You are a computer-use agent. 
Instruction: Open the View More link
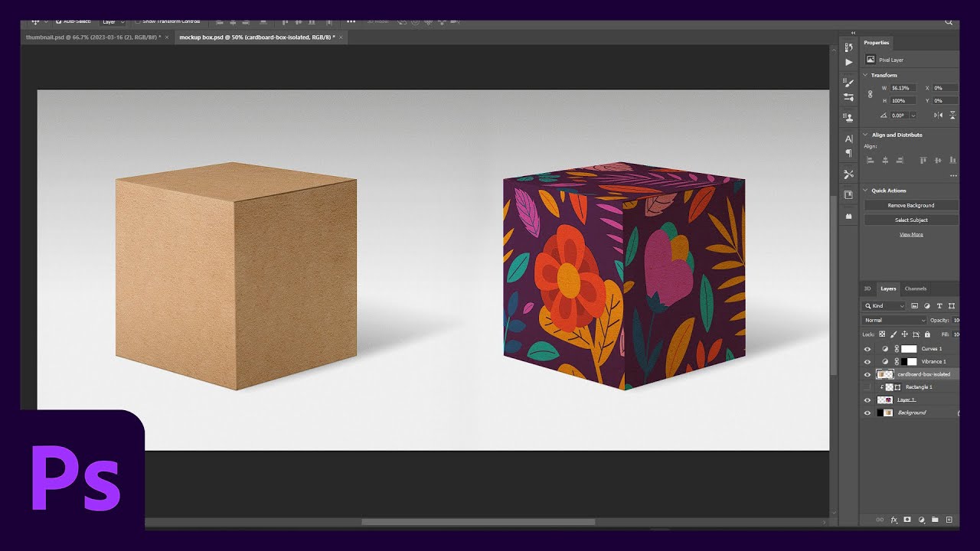(911, 234)
